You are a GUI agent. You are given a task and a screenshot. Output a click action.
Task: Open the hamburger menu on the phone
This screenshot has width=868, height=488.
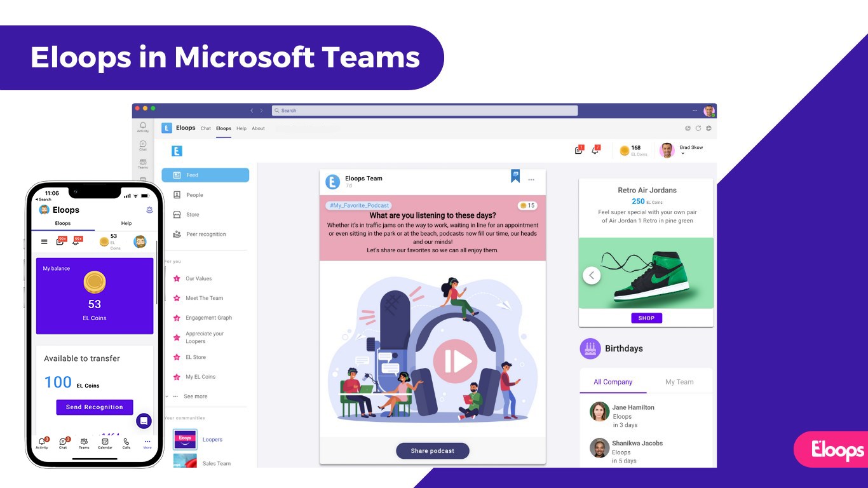pyautogui.click(x=44, y=241)
